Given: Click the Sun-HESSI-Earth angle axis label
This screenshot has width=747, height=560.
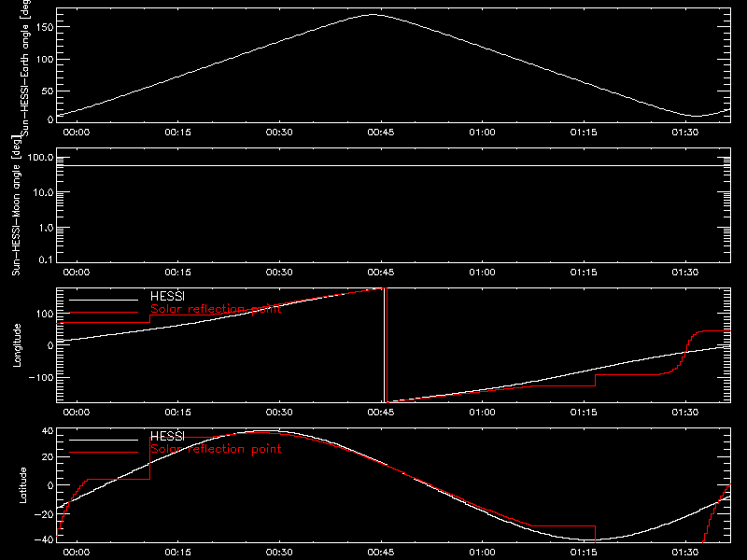Looking at the screenshot, I should (26, 68).
